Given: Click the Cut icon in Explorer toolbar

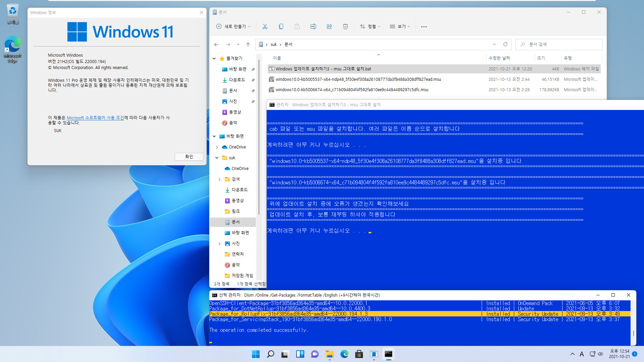Looking at the screenshot, I should tap(265, 26).
